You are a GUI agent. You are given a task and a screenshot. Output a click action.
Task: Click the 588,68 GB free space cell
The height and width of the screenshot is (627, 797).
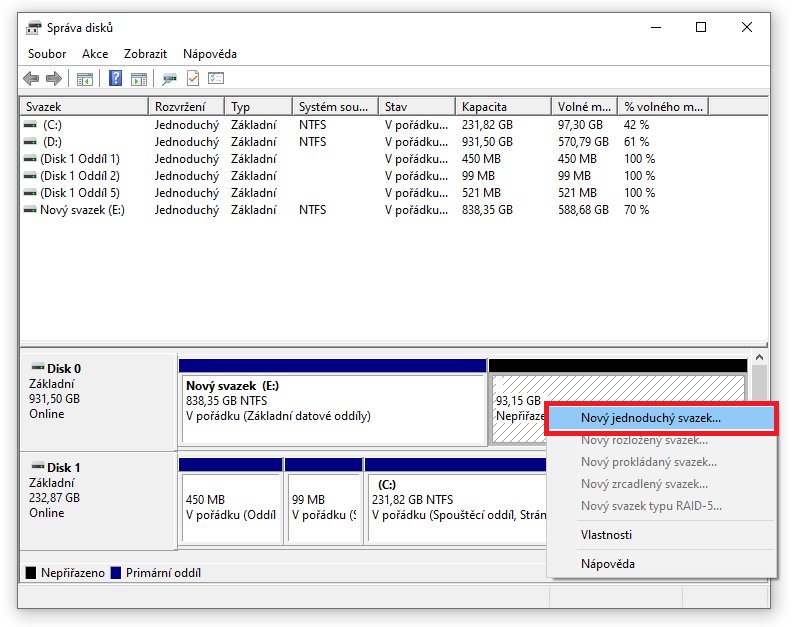583,210
